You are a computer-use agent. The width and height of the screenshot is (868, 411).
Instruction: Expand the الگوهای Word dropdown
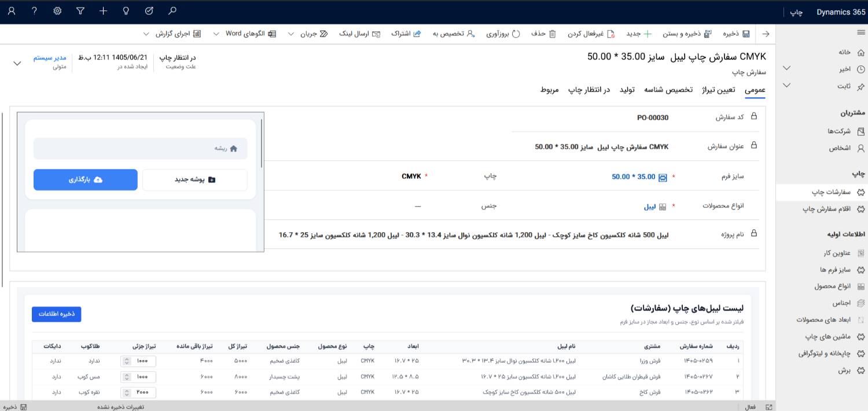216,34
